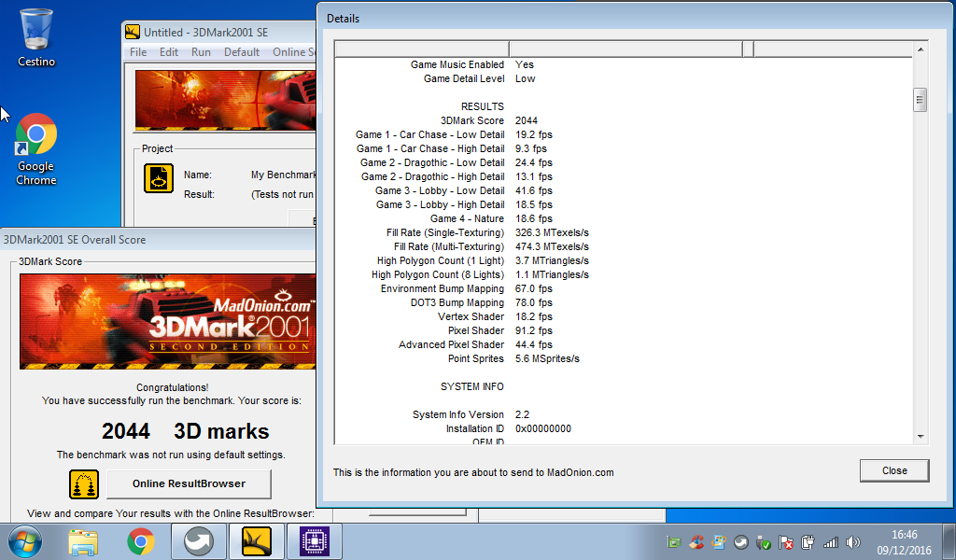Click the SYSTEM INFO section heading
This screenshot has height=560, width=956.
point(471,387)
